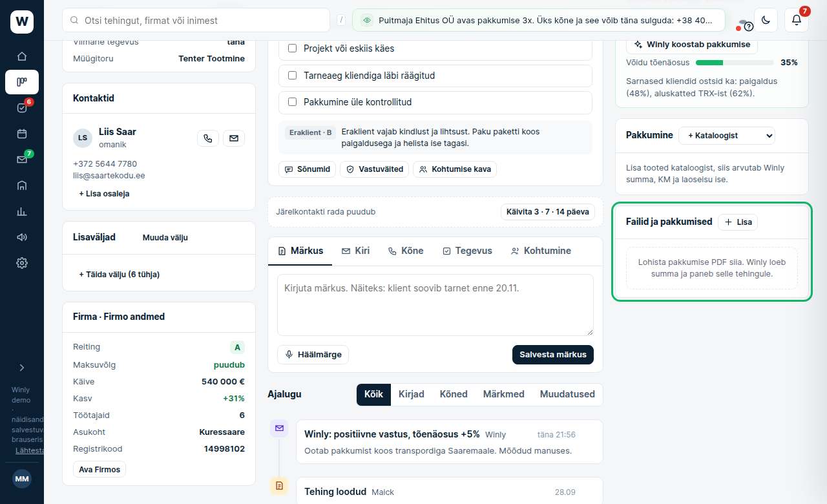
Task: Filter timeline by Kõned
Action: pyautogui.click(x=454, y=394)
